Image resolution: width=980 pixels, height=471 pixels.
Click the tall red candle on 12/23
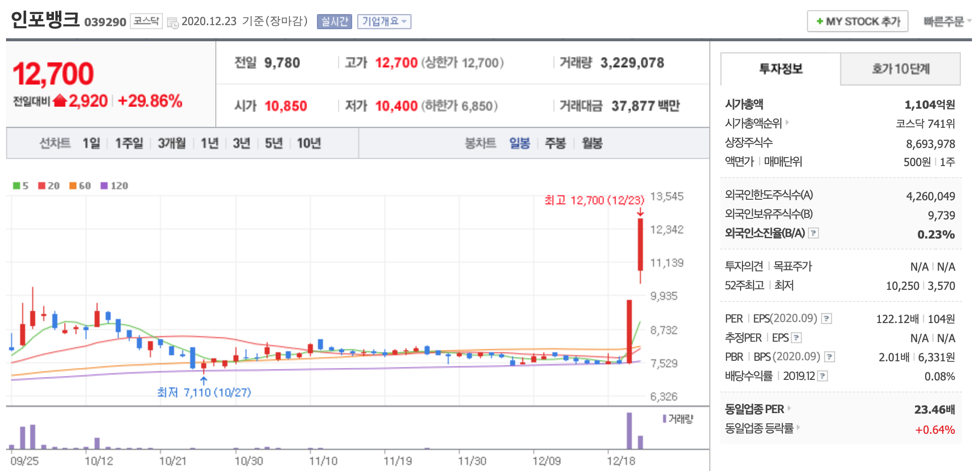(640, 245)
